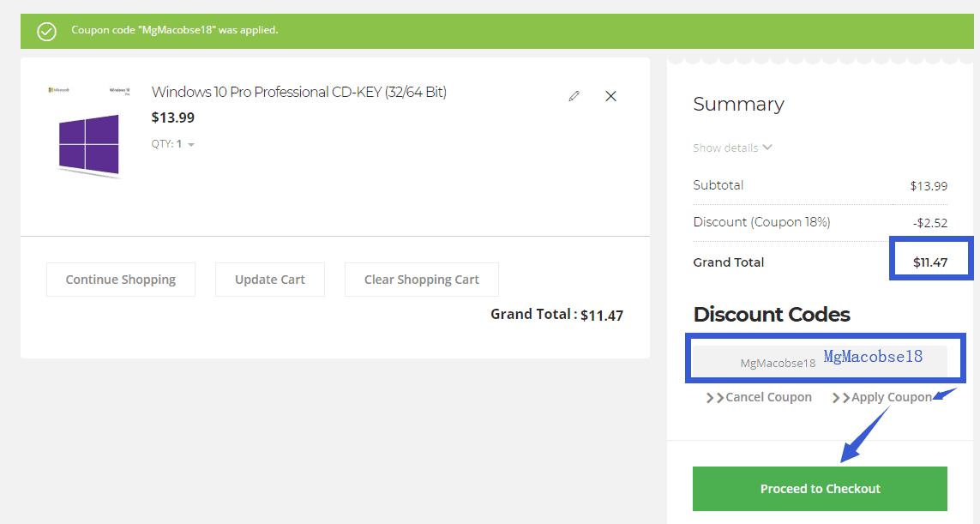This screenshot has height=524, width=980.
Task: Click the checkmark icon in green banner
Action: [46, 31]
